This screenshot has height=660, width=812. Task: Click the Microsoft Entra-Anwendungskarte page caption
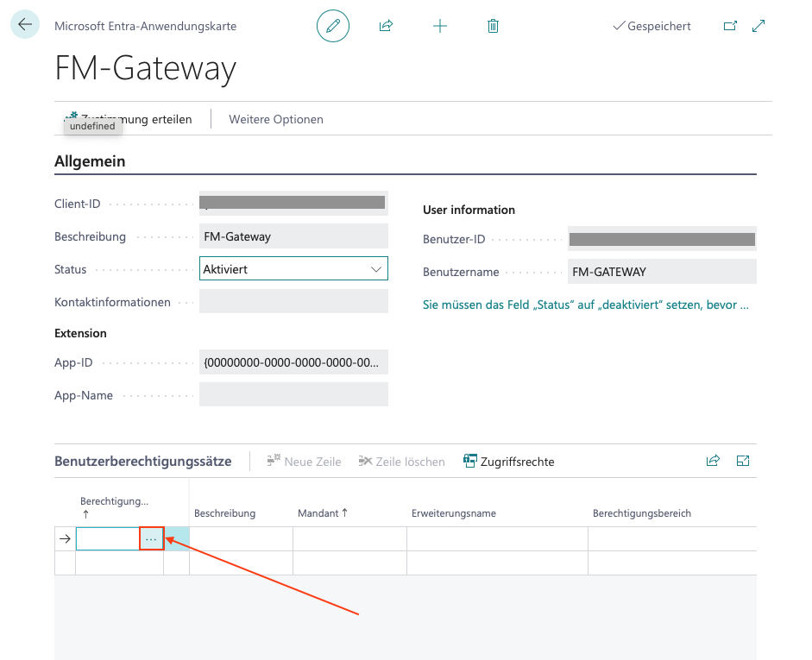(146, 26)
